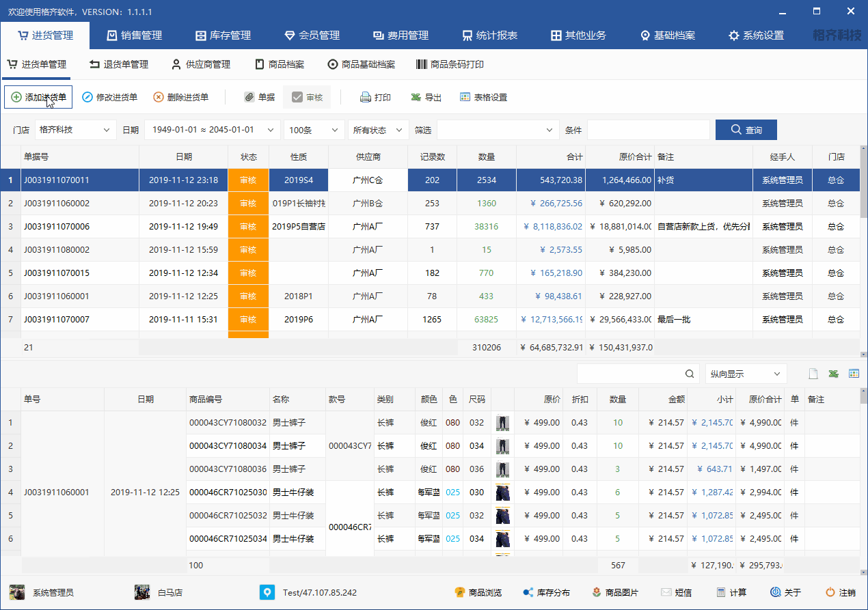Click the 查询 search button
Image resolution: width=868 pixels, height=610 pixels.
point(746,130)
